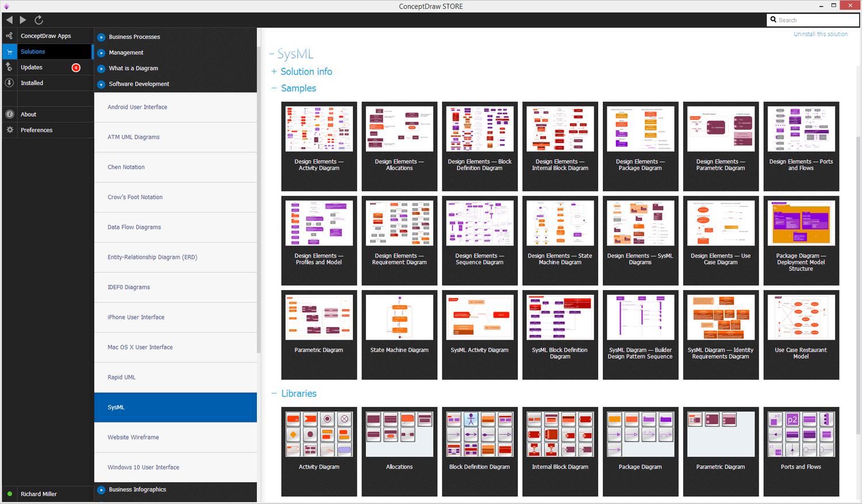
Task: Expand the Business Processes category
Action: tap(101, 37)
